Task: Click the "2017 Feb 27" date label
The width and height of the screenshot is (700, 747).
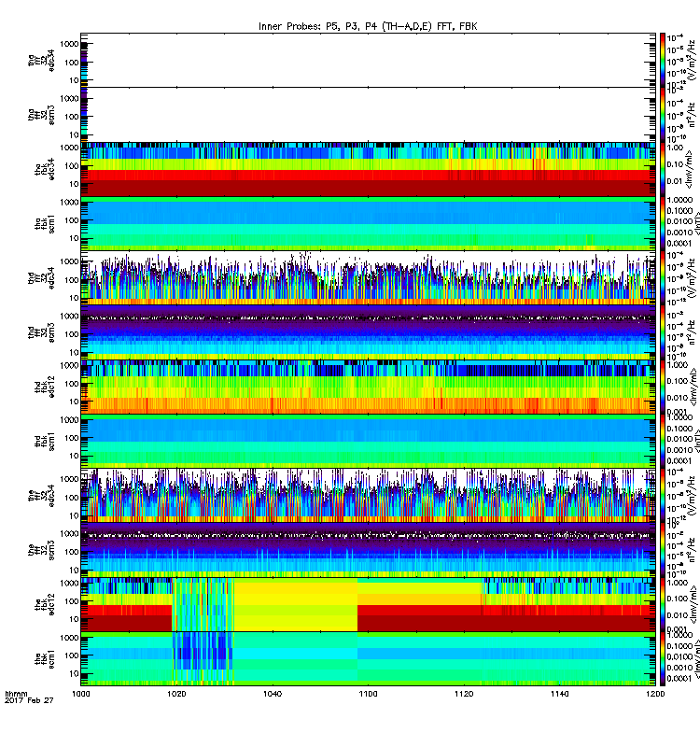Action: (29, 700)
